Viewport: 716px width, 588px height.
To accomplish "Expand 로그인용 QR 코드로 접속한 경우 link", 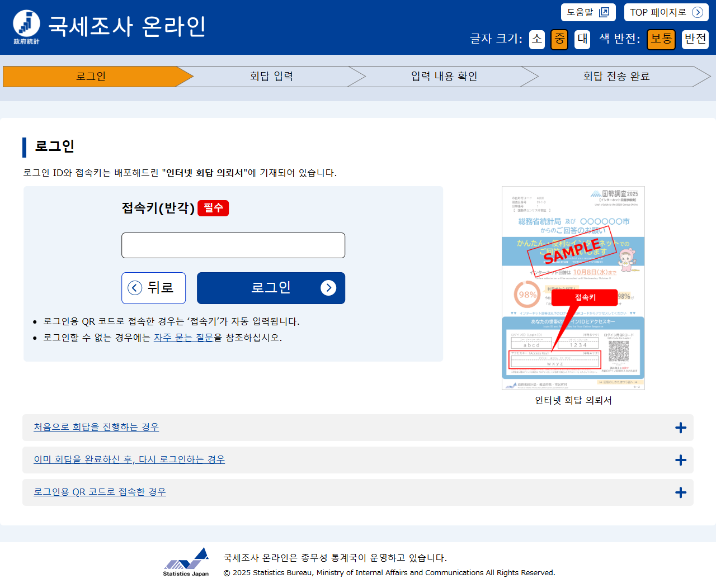I will tap(100, 492).
